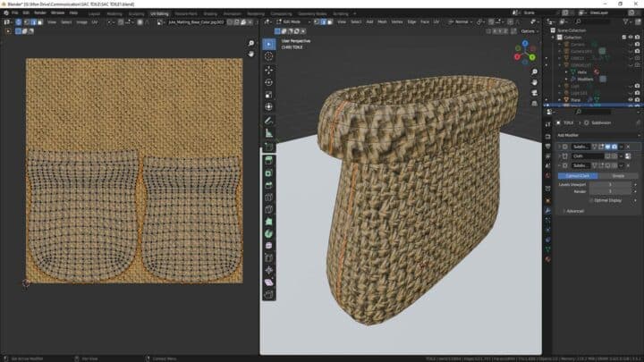The height and width of the screenshot is (362, 644).
Task: Select the Plane object in outliner
Action: pyautogui.click(x=575, y=100)
